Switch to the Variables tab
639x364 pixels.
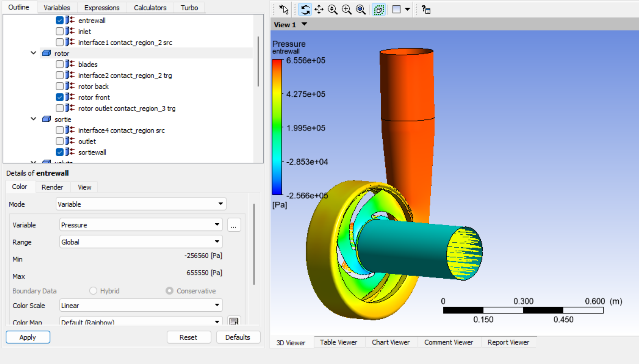(57, 7)
